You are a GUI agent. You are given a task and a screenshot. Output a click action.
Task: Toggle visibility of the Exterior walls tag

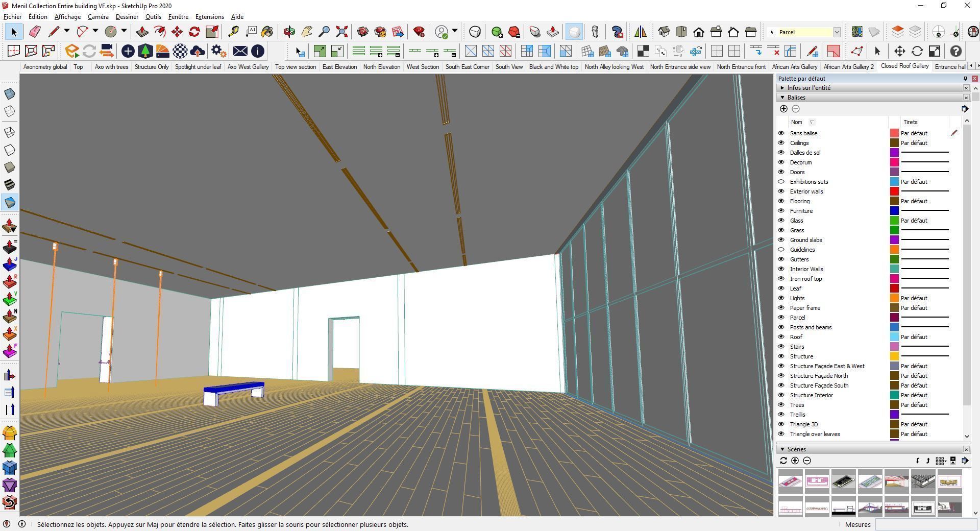(x=781, y=191)
